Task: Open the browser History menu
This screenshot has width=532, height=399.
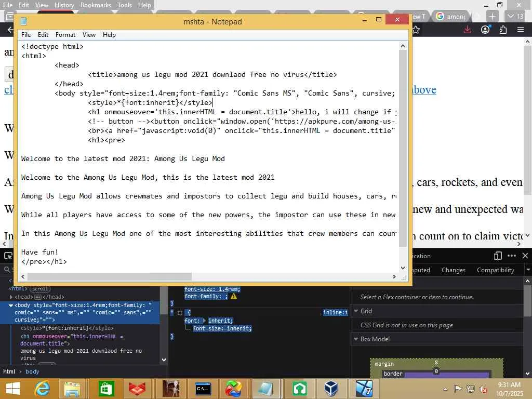Action: pos(64,5)
